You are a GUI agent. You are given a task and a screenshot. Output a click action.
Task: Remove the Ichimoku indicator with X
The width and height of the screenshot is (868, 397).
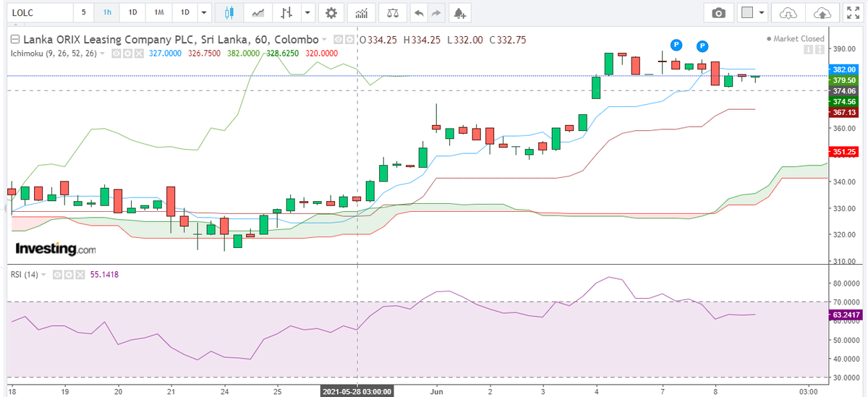click(x=139, y=54)
